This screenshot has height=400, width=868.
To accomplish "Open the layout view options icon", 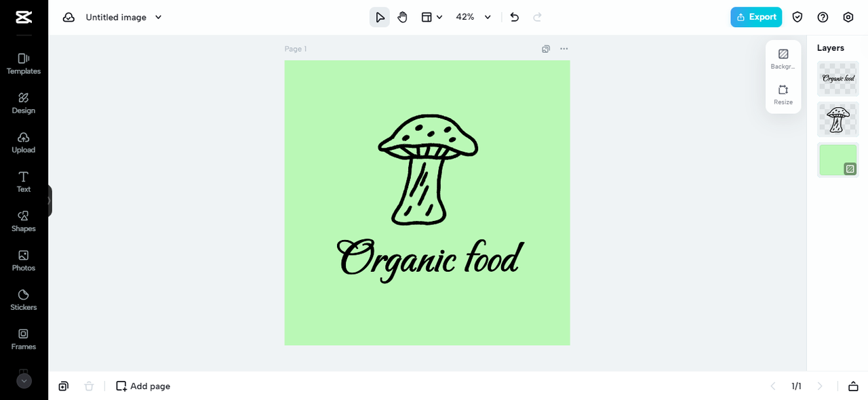I will tap(427, 17).
